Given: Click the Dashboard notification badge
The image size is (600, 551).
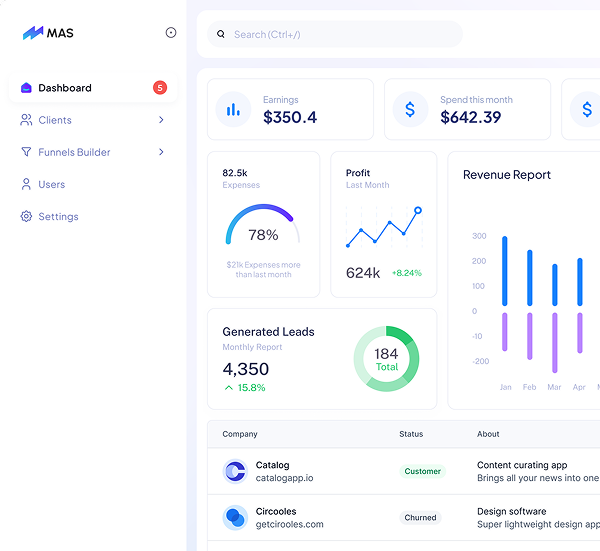Looking at the screenshot, I should pyautogui.click(x=160, y=88).
